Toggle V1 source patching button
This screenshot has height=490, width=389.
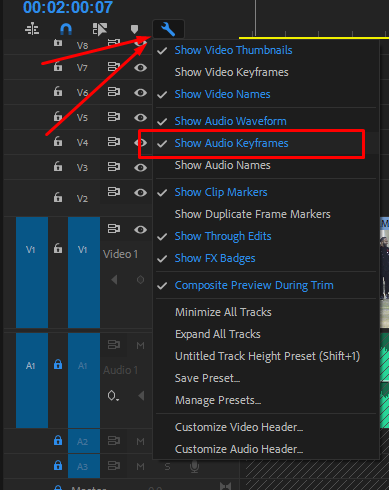pyautogui.click(x=32, y=272)
